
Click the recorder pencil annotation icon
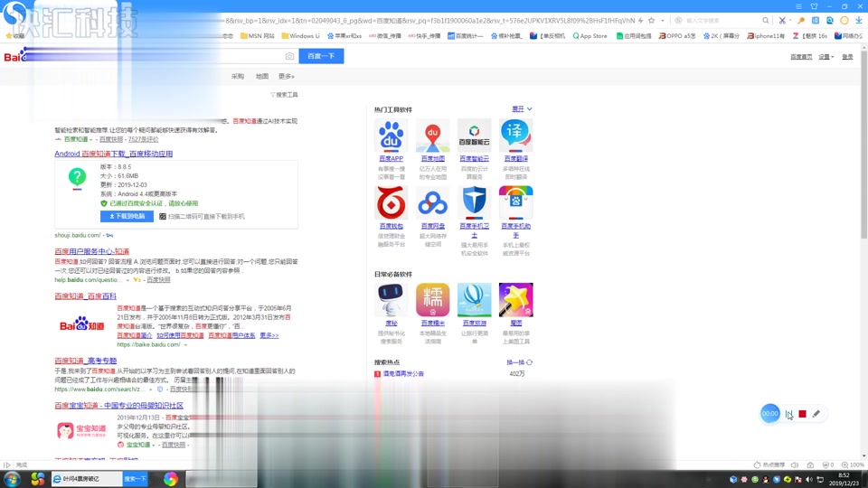816,414
